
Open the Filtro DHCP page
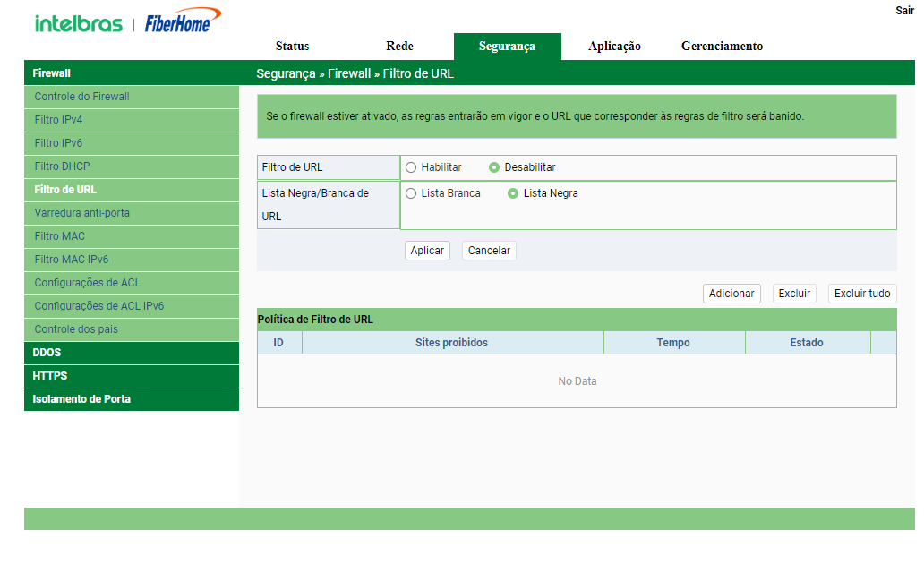tap(132, 166)
